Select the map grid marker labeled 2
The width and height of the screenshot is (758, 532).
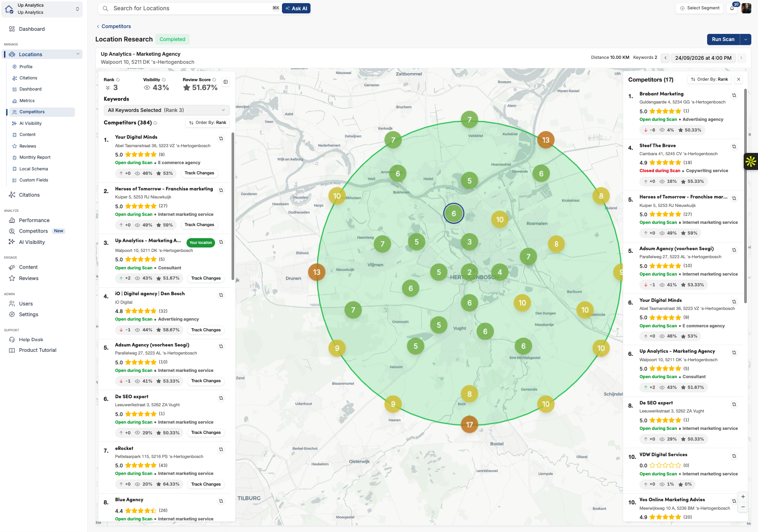coord(469,272)
